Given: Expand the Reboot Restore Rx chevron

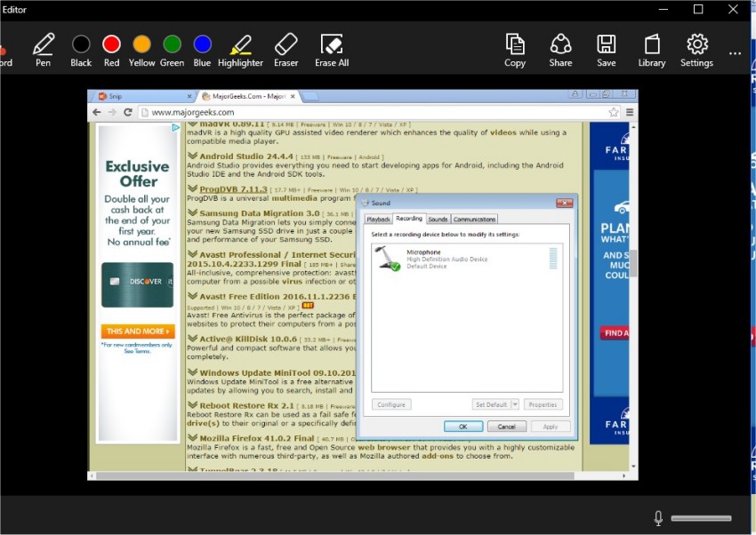Looking at the screenshot, I should (192, 405).
